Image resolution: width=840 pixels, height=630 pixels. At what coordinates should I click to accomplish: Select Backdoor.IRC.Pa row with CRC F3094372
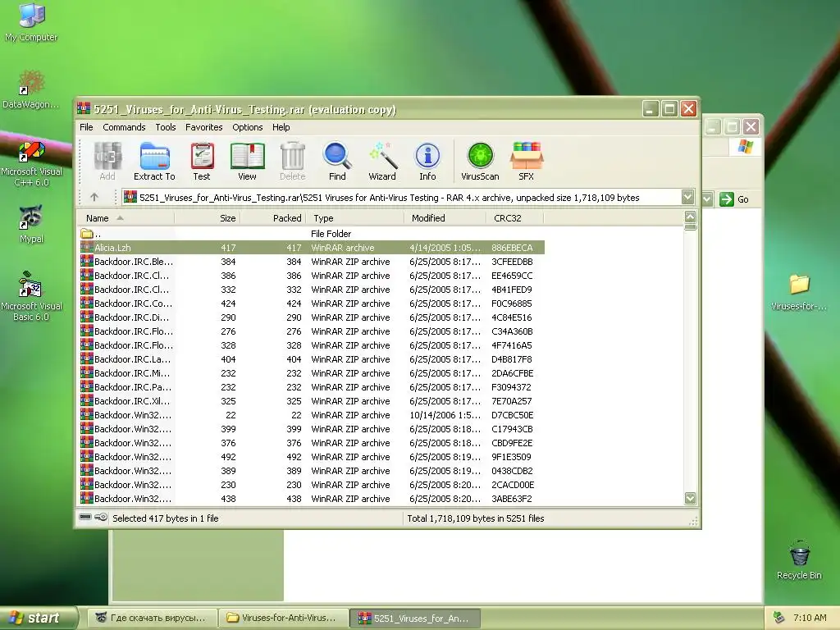pyautogui.click(x=312, y=387)
